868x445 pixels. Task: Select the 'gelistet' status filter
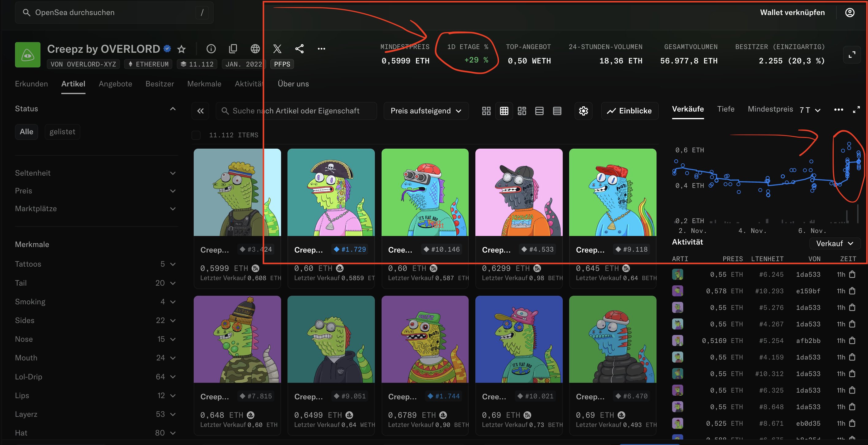point(62,132)
